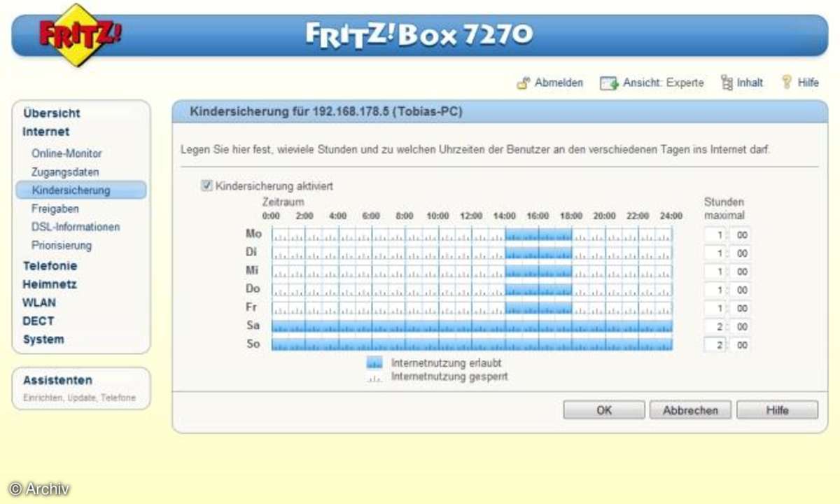Click Ansicht: Experte link
The image size is (840, 504).
(663, 83)
